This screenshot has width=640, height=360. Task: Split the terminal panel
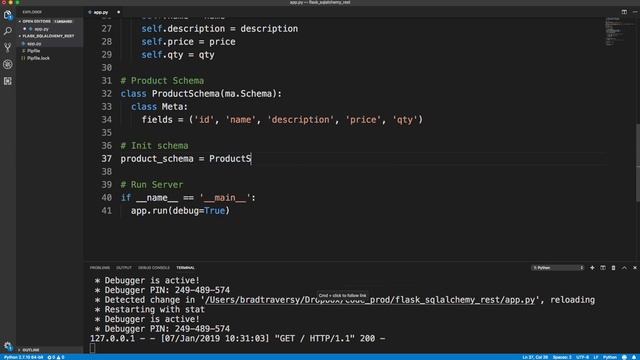[x=603, y=268]
